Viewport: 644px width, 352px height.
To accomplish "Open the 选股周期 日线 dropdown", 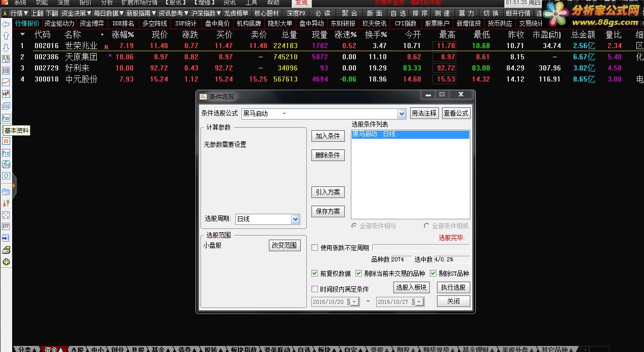I will click(295, 219).
